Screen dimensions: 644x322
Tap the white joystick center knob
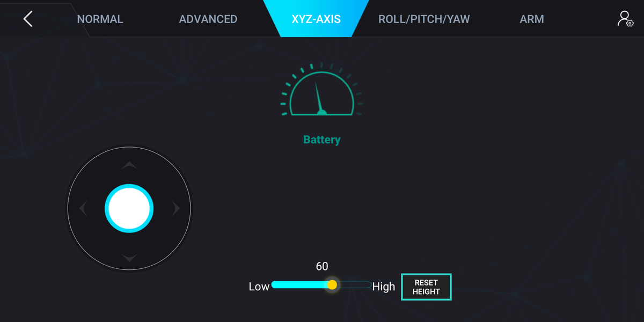point(129,208)
